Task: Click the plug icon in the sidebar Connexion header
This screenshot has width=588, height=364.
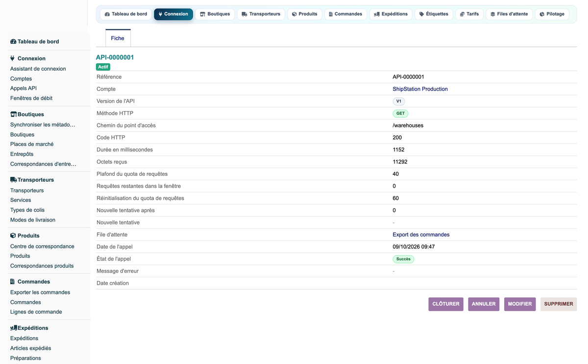Action: click(x=13, y=58)
